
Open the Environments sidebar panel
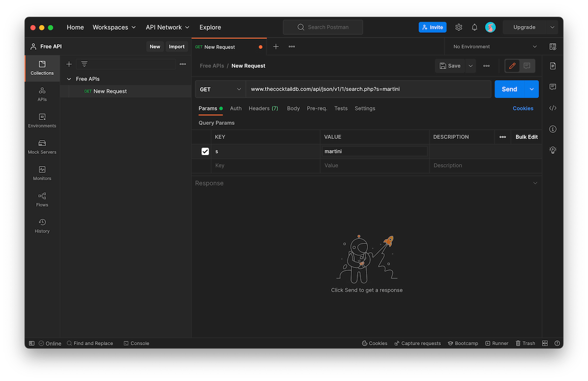42,121
